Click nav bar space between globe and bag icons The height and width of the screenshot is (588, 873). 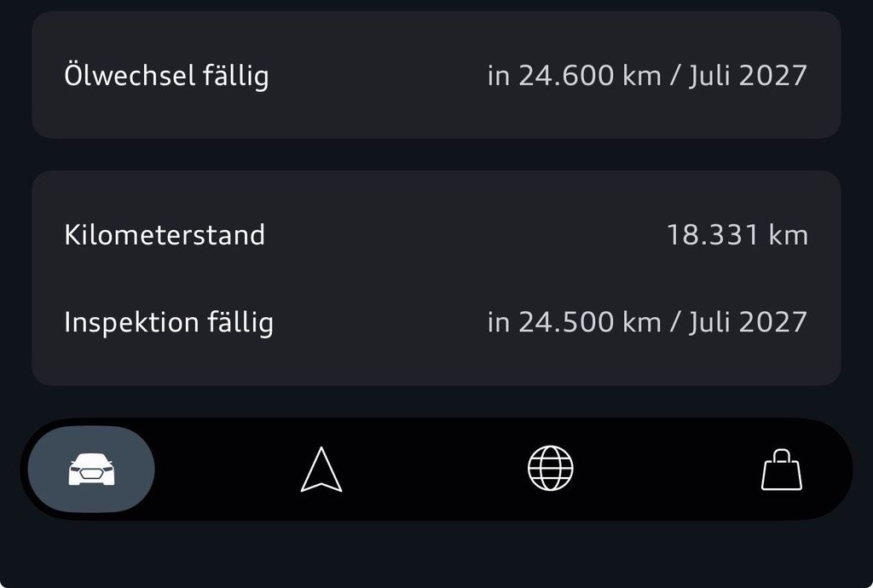tap(665, 470)
